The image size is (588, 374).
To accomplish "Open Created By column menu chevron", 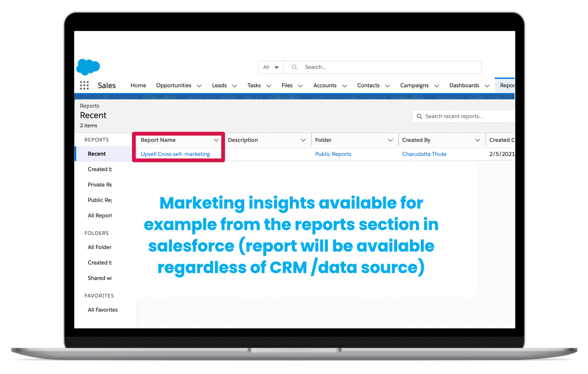I will (x=477, y=140).
